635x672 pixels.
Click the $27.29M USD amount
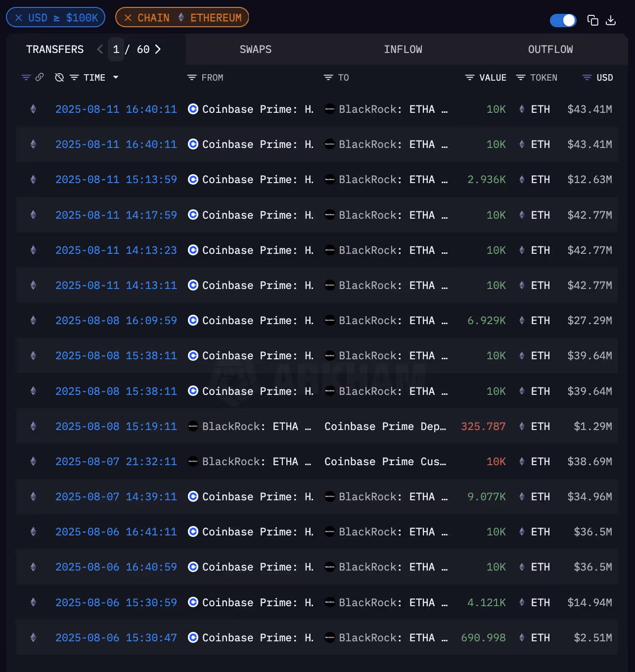(x=590, y=321)
